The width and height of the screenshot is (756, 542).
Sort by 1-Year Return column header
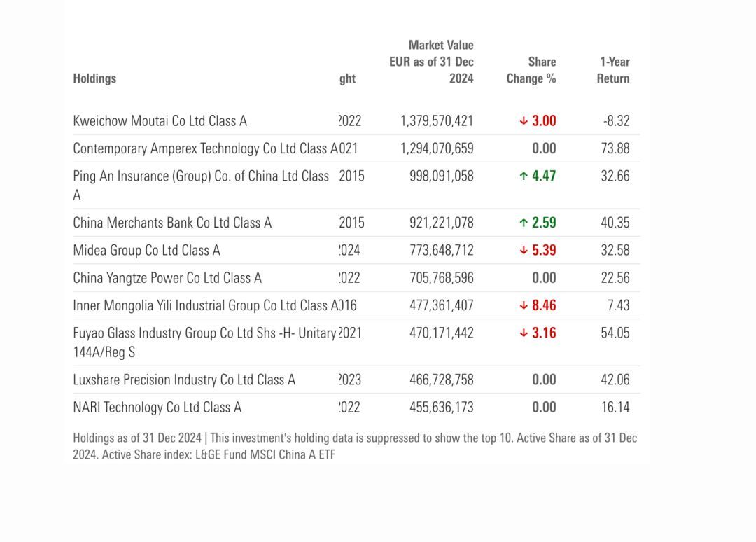tap(613, 70)
